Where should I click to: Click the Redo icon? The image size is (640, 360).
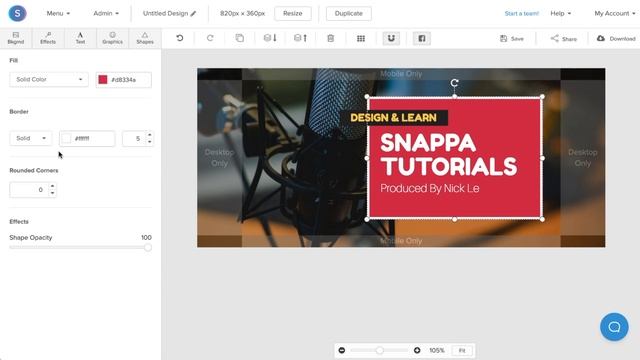pos(210,38)
